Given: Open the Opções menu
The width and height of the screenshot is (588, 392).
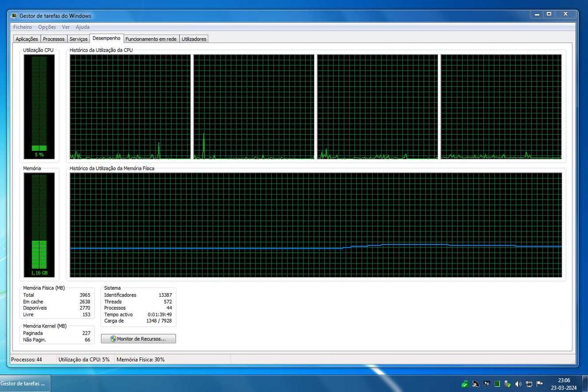Looking at the screenshot, I should [47, 27].
